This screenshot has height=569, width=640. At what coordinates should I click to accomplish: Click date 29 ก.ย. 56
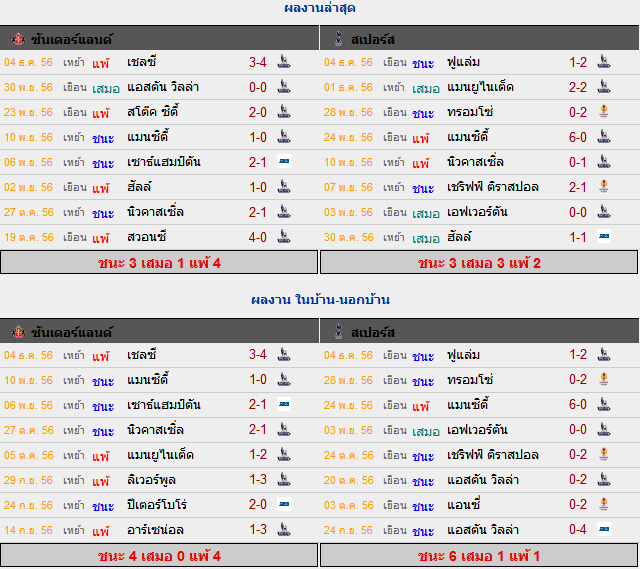(x=28, y=480)
